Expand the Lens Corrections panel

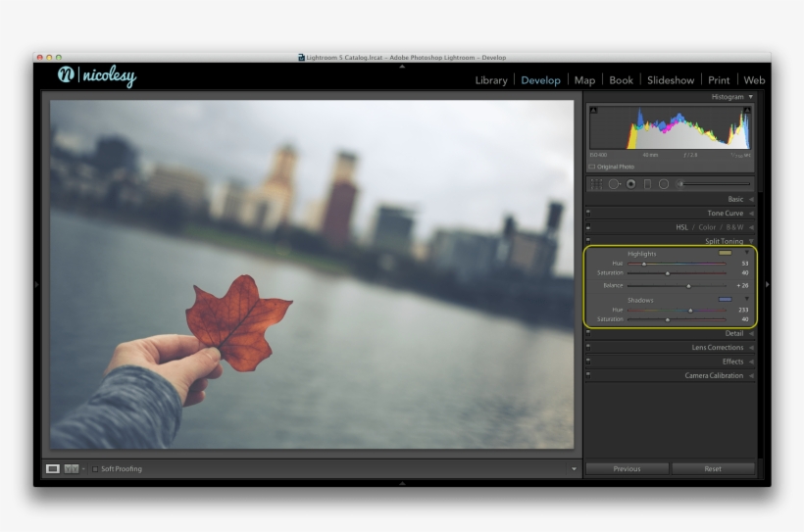point(751,348)
